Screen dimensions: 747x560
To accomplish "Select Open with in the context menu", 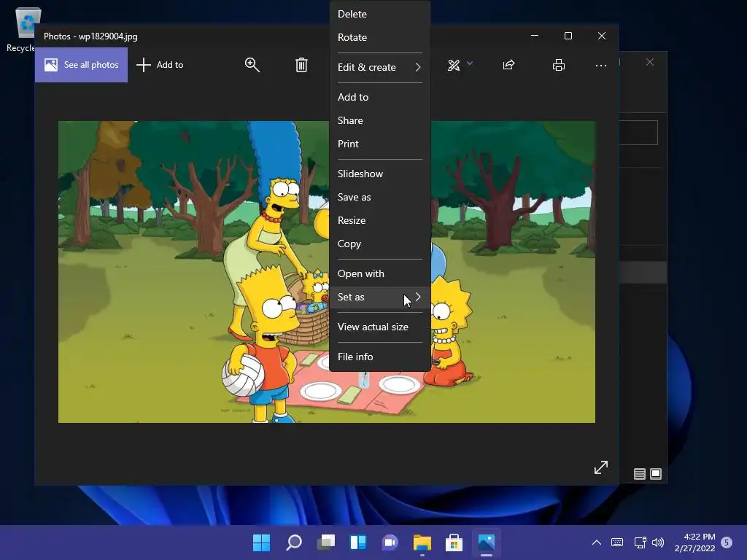I will click(379, 274).
